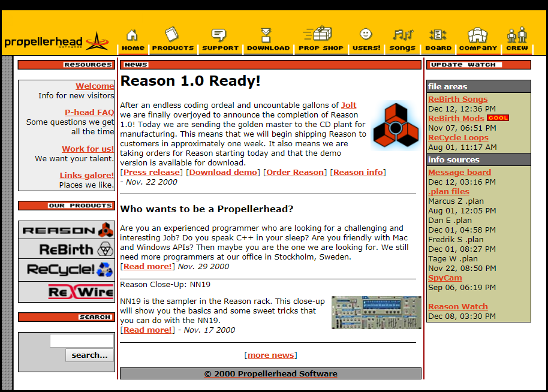Click the Download demo link

pos(223,172)
